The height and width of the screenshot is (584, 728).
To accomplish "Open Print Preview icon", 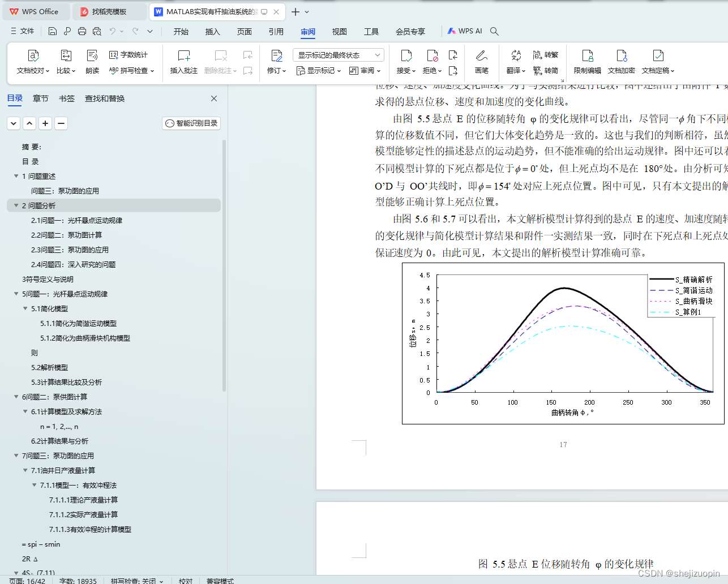I will (x=97, y=31).
